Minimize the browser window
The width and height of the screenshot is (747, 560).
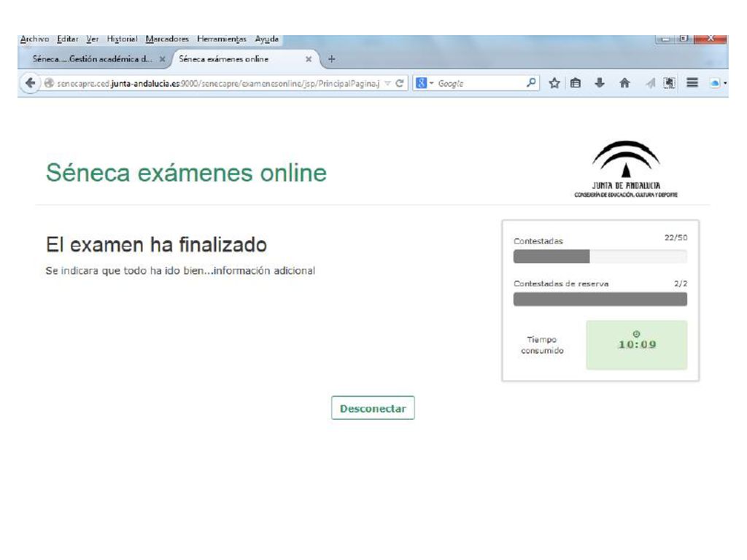click(666, 39)
